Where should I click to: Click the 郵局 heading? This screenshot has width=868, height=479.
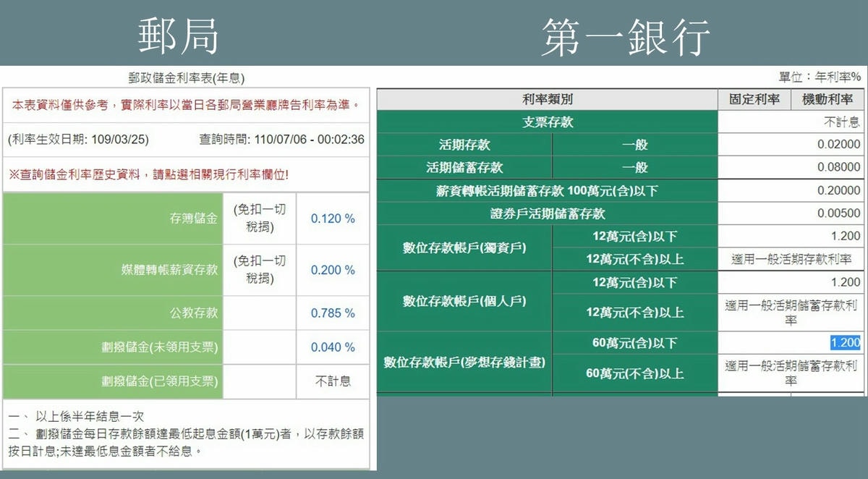coord(179,36)
